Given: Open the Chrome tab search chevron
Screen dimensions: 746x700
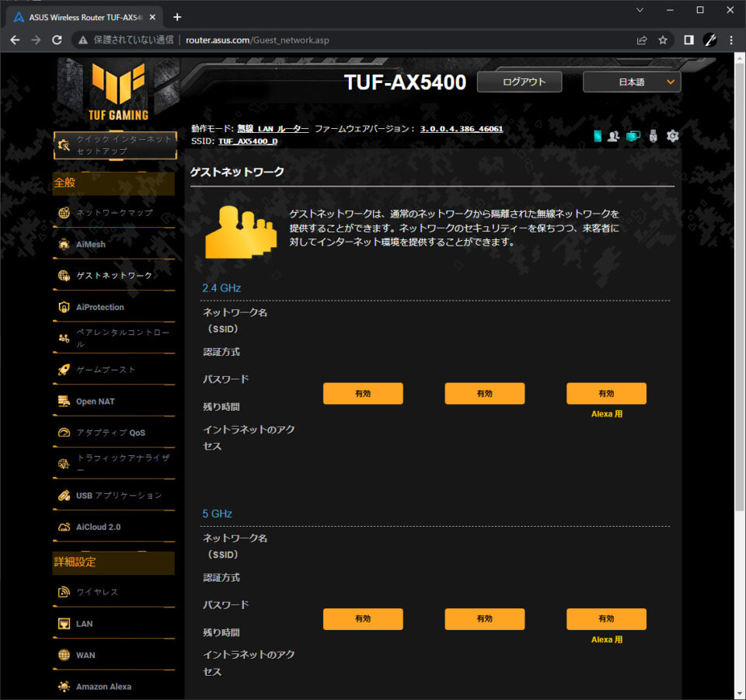Looking at the screenshot, I should coord(640,9).
